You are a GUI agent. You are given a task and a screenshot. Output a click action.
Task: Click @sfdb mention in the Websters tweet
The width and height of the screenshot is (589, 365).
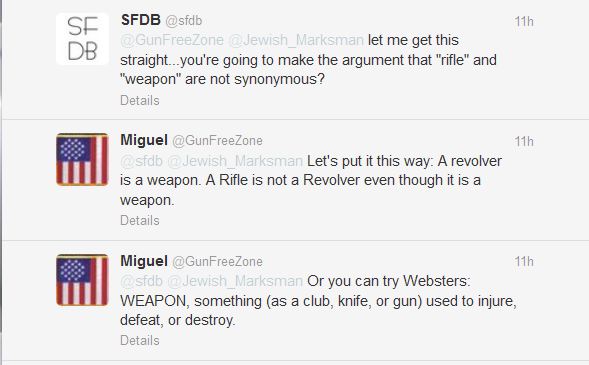142,281
